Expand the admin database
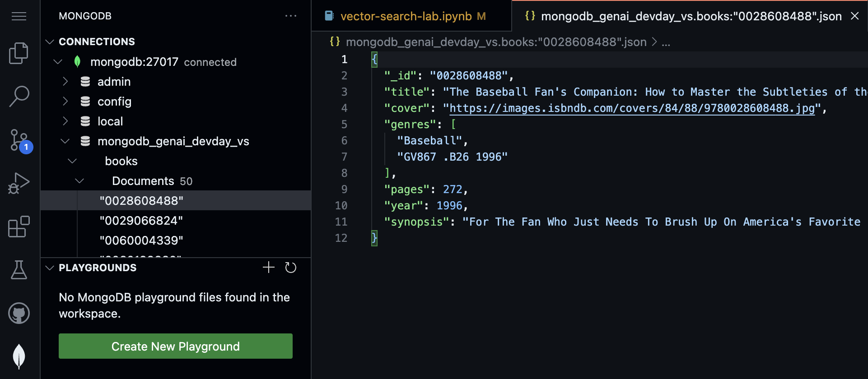This screenshot has height=379, width=868. click(x=65, y=82)
